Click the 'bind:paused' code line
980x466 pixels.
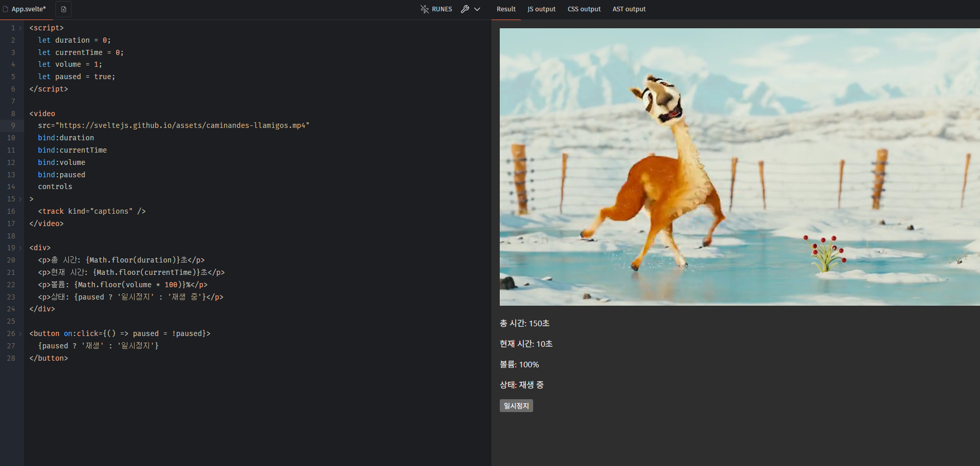click(x=62, y=175)
